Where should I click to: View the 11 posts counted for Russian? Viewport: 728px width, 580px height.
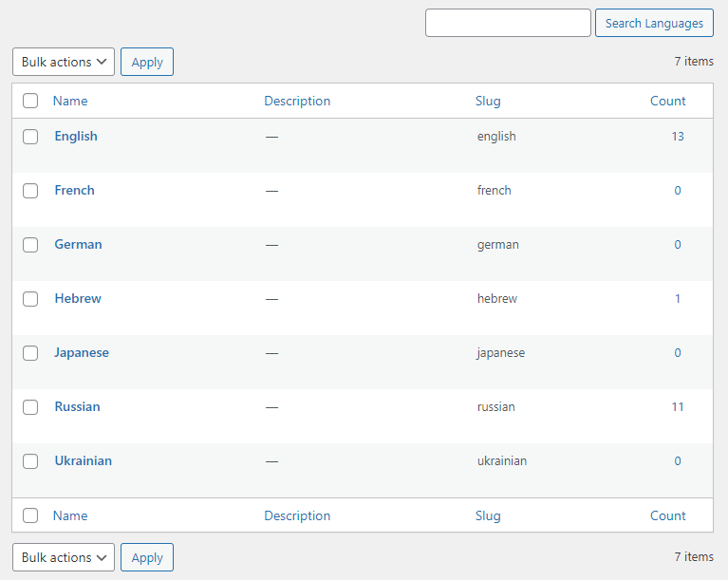point(678,406)
